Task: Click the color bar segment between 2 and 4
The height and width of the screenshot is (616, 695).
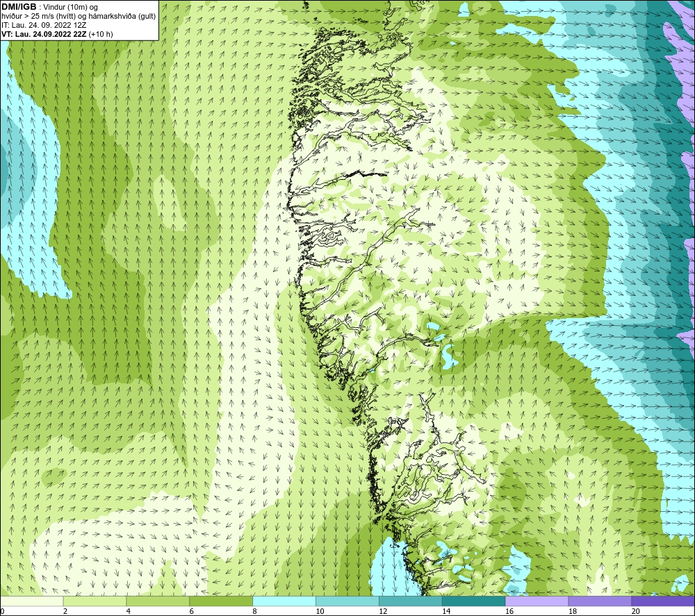Action: [x=95, y=601]
